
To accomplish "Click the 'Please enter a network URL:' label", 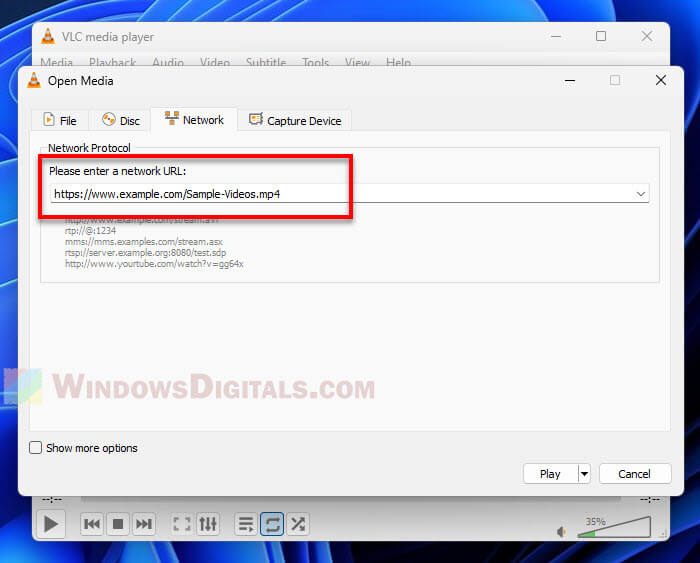I will coord(117,171).
